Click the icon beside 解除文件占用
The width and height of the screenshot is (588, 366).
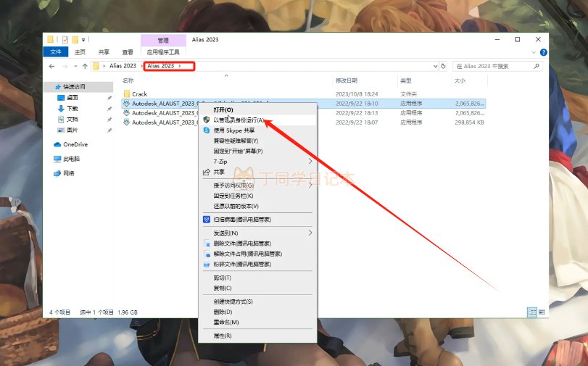click(x=207, y=254)
